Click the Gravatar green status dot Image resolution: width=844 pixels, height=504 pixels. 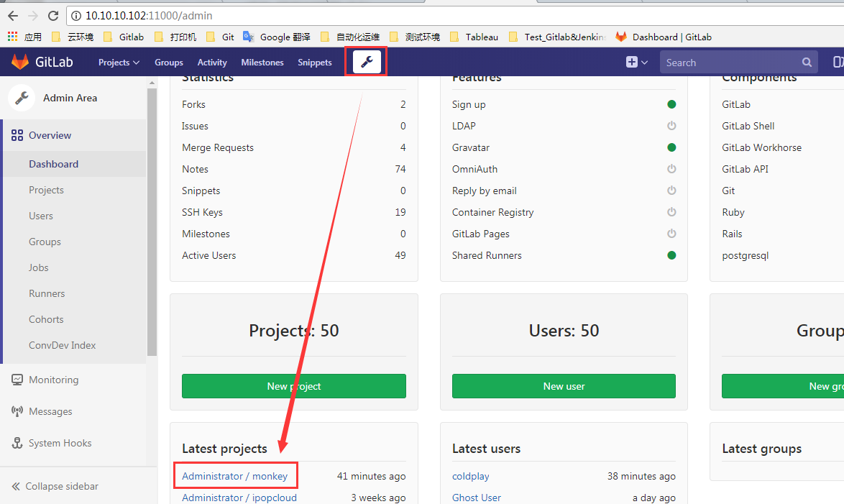(x=671, y=147)
